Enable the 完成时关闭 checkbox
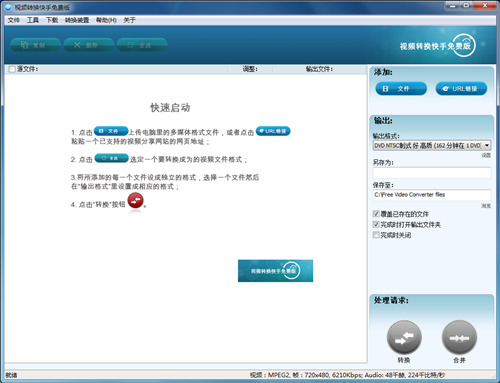 376,235
